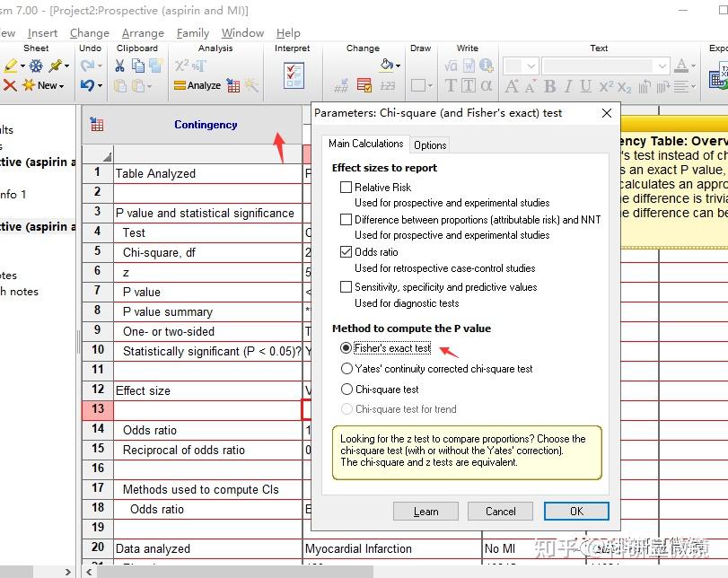Enable Difference between proportions and NNT
Screen dimensions: 728x578
coord(346,220)
